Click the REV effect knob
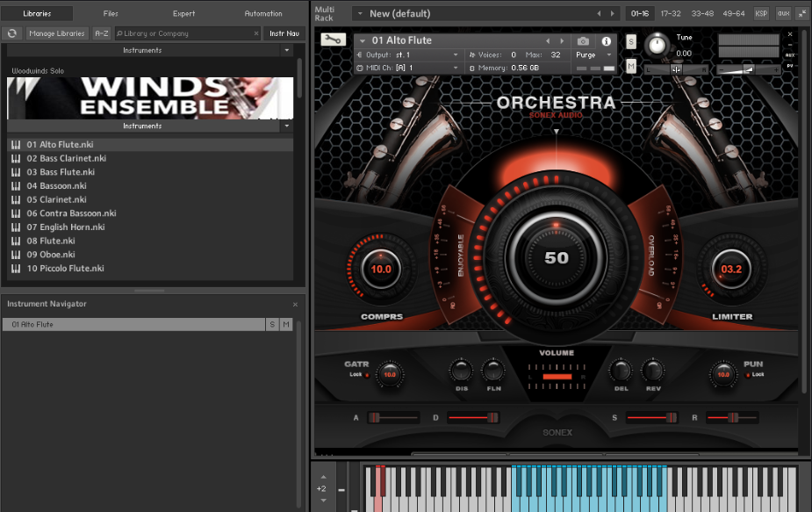Screen dimensions: 812x512 (652, 370)
